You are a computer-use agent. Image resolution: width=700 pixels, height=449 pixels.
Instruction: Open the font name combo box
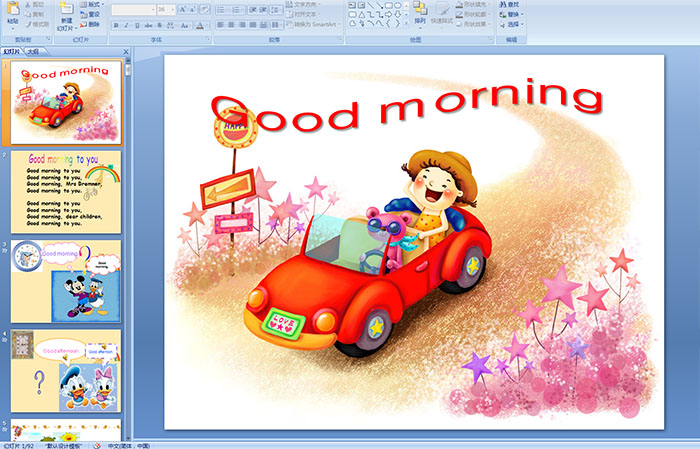coord(133,9)
